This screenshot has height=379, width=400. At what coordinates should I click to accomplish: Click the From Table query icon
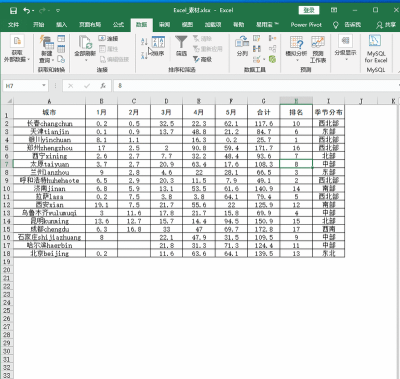pyautogui.click(x=61, y=49)
